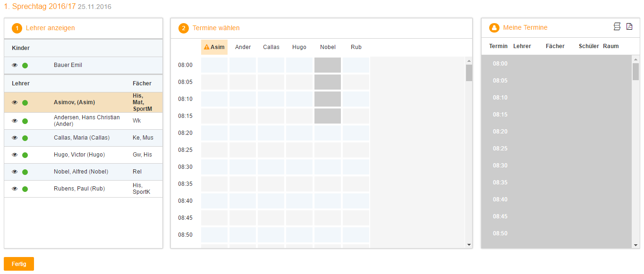Click the 08:30 entry in Meine Termine

(500, 166)
